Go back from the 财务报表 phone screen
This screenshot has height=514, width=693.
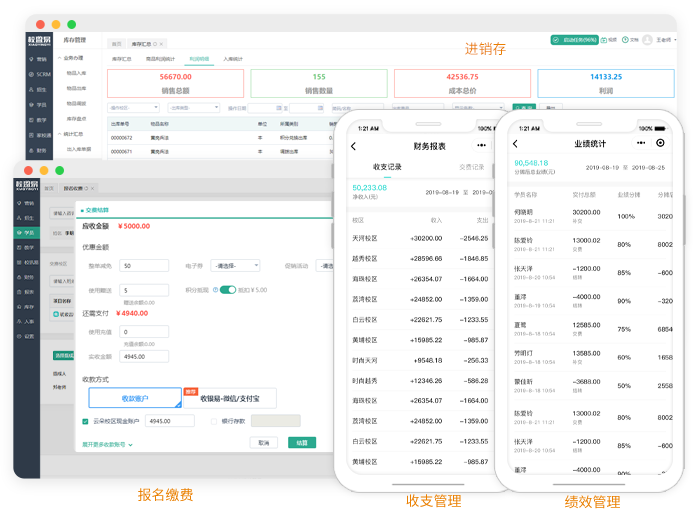(x=354, y=146)
